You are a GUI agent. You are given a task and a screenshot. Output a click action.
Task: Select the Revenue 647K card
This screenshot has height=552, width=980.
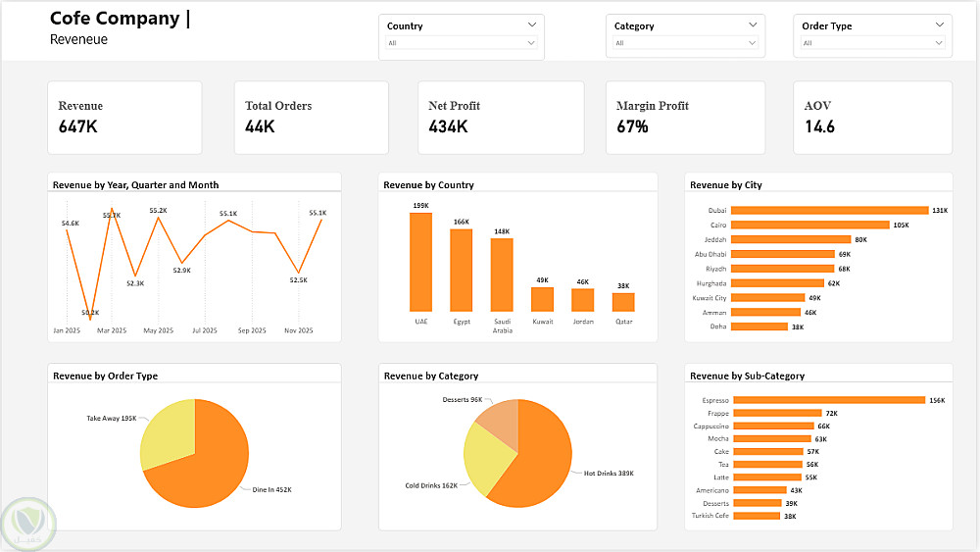pyautogui.click(x=125, y=118)
